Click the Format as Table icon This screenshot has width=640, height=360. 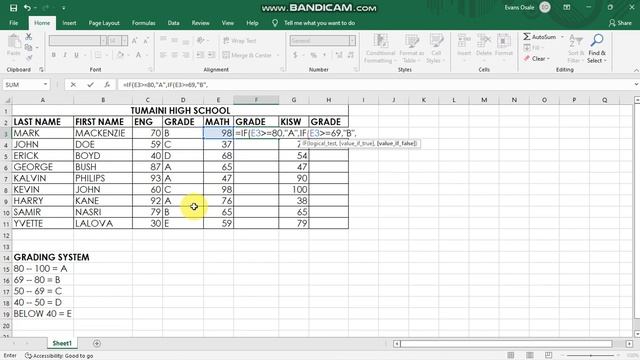(411, 41)
